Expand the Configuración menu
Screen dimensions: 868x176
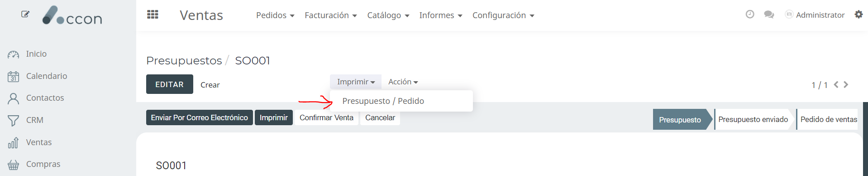503,15
